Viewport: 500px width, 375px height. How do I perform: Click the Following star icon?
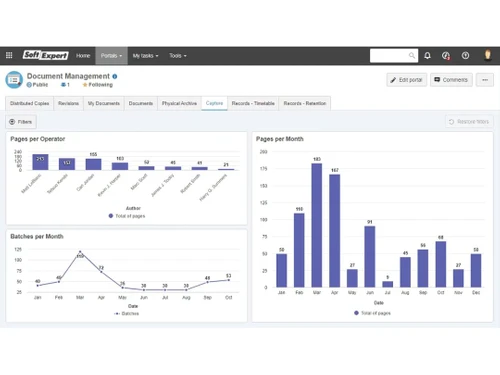tap(85, 85)
